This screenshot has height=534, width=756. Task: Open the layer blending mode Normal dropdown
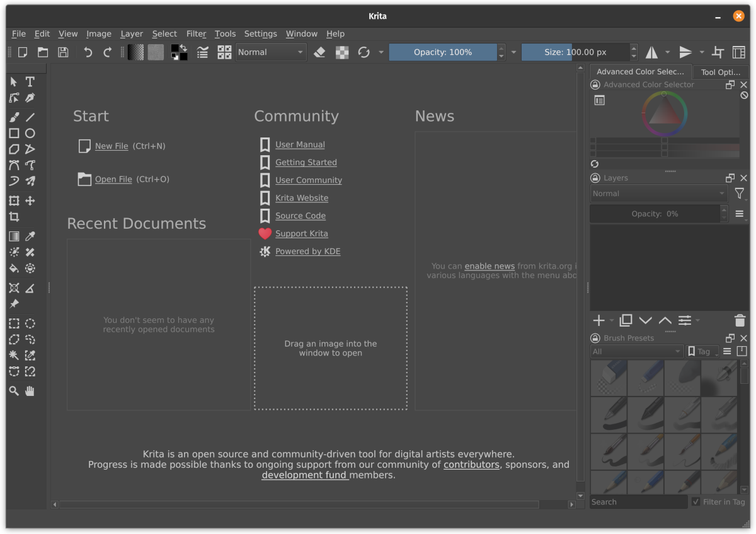(x=660, y=194)
